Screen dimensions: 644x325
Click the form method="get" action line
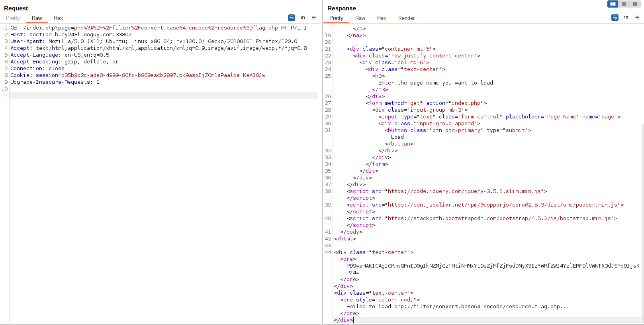426,103
